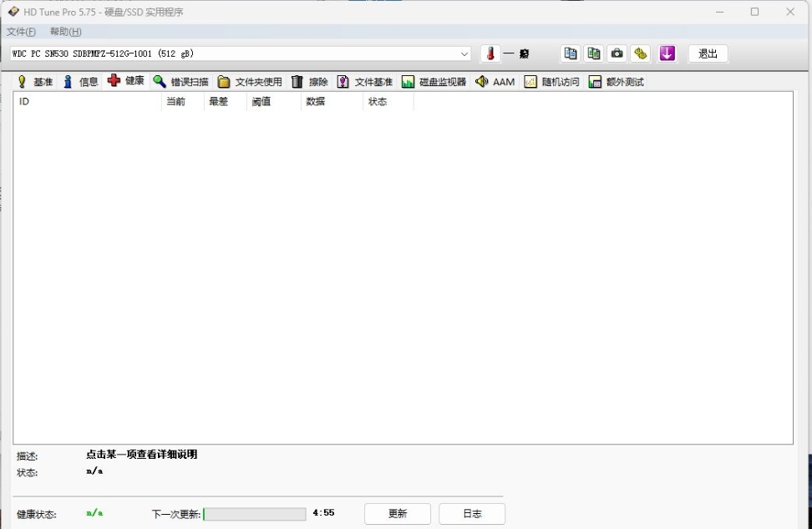Click the 数据 data column header
This screenshot has width=812, height=529.
332,102
